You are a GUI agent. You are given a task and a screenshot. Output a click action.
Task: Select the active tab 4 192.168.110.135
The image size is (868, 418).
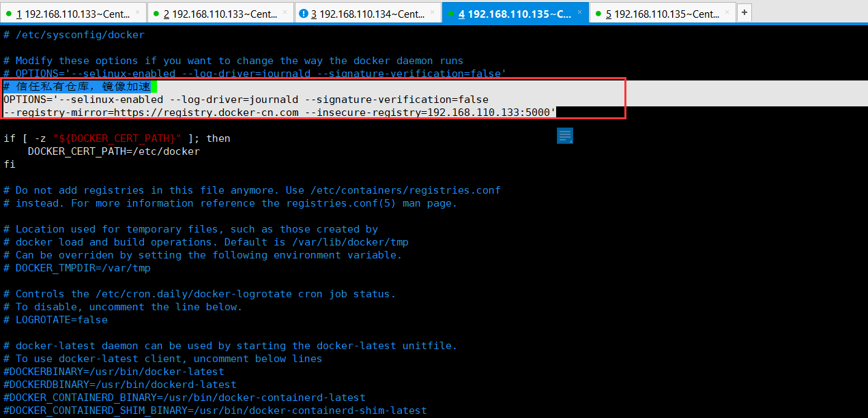pos(515,12)
